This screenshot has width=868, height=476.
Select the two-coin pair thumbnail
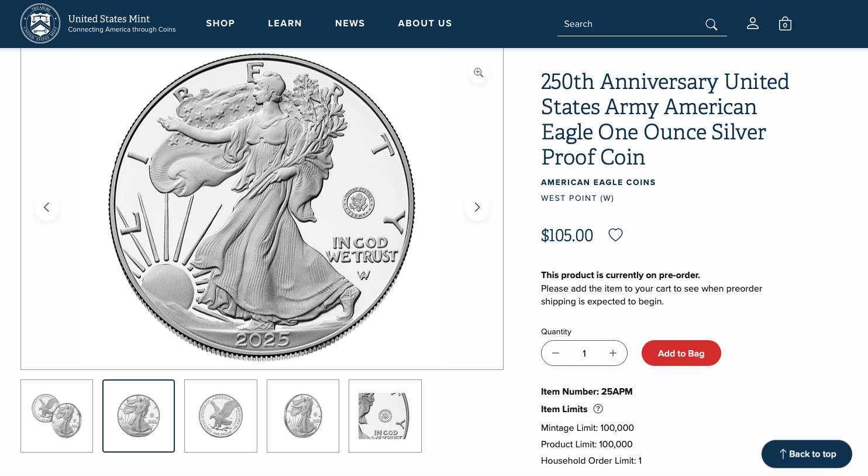[57, 416]
